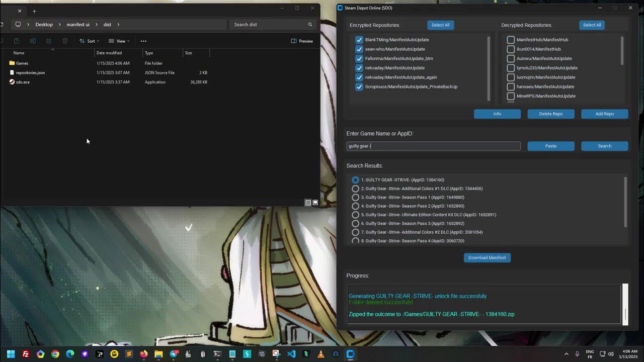Open Sublime Text from the taskbar

pos(129,354)
